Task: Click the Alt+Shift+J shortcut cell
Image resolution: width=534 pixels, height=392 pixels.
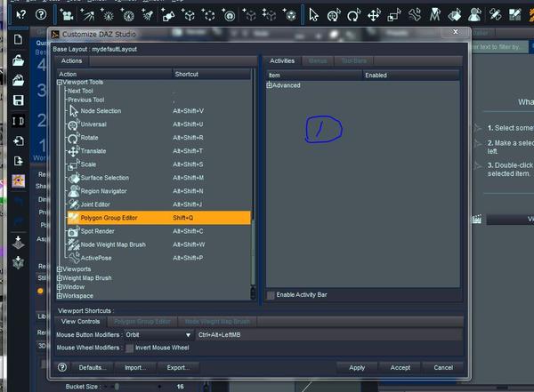Action: (187, 204)
